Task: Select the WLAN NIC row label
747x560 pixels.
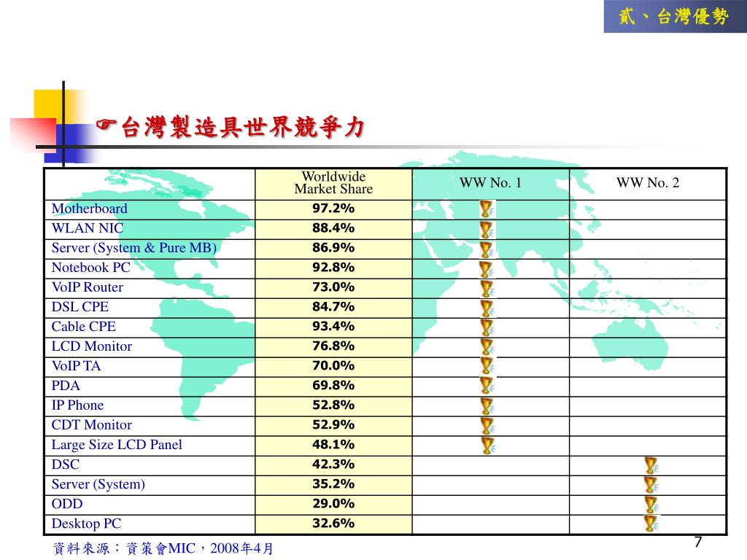Action: click(x=88, y=228)
